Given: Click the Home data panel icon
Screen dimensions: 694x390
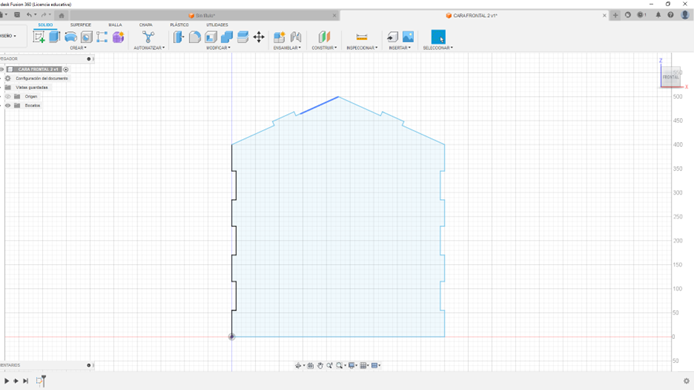Looking at the screenshot, I should (x=62, y=15).
